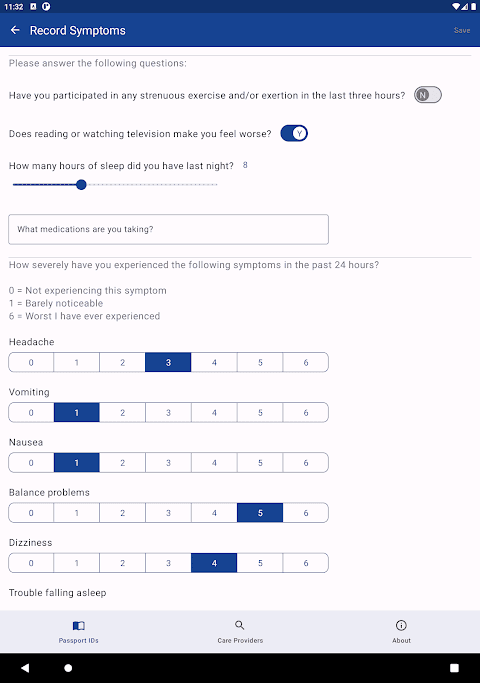The height and width of the screenshot is (683, 480).
Task: Select 6 for Balance problems severity
Action: point(306,513)
